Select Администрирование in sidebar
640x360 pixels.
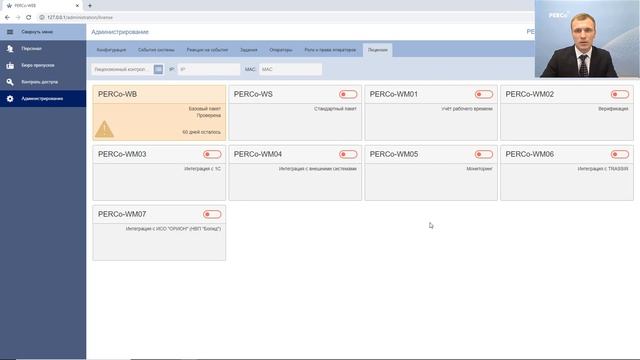[x=43, y=99]
